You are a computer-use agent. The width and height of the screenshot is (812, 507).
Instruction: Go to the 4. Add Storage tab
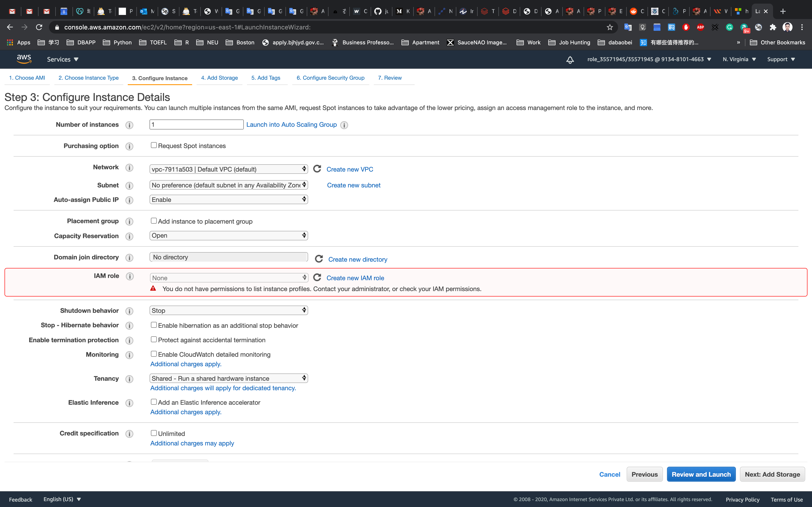(220, 78)
